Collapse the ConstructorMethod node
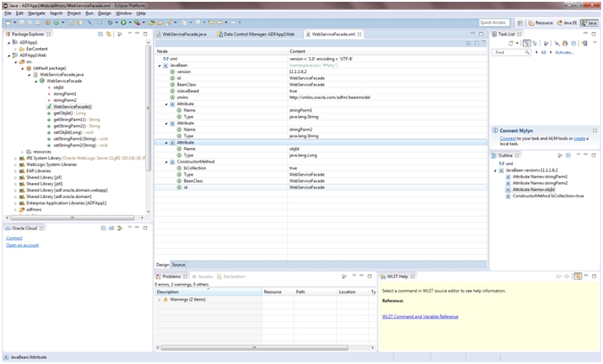Viewport: 603px width, 364px height. (x=166, y=161)
